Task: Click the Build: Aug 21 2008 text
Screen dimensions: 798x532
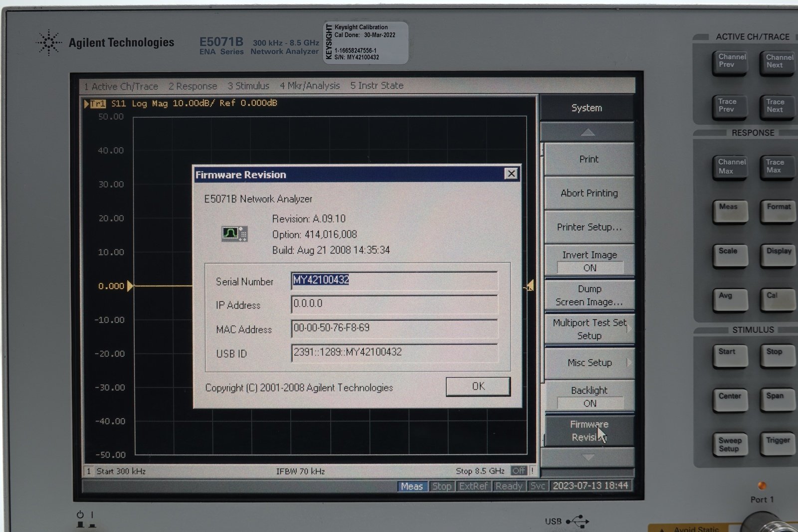Action: [x=331, y=250]
